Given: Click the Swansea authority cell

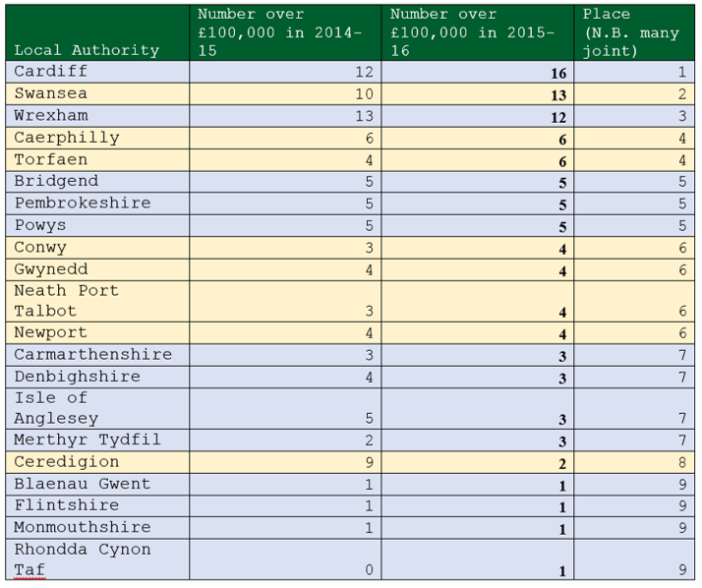Looking at the screenshot, I should [x=51, y=93].
